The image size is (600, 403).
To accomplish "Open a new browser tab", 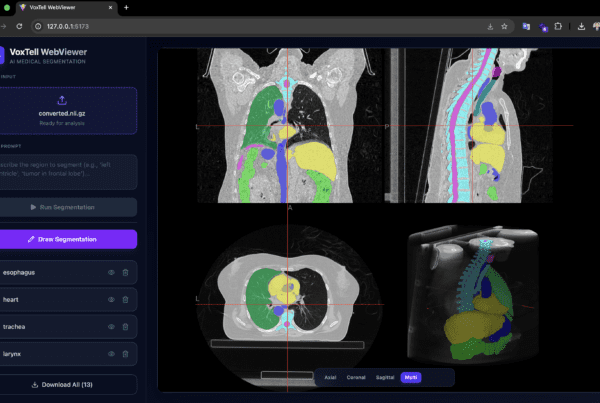I will 126,8.
